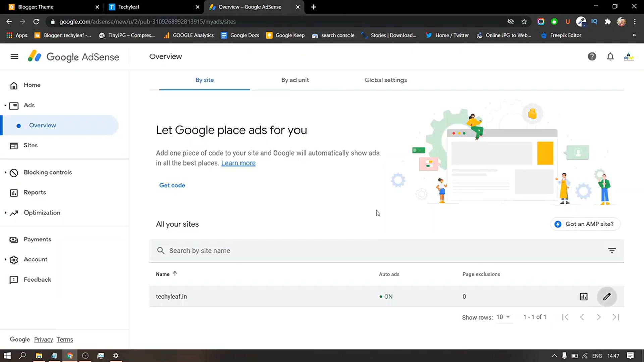
Task: Open the site list filter icon
Action: point(612,251)
